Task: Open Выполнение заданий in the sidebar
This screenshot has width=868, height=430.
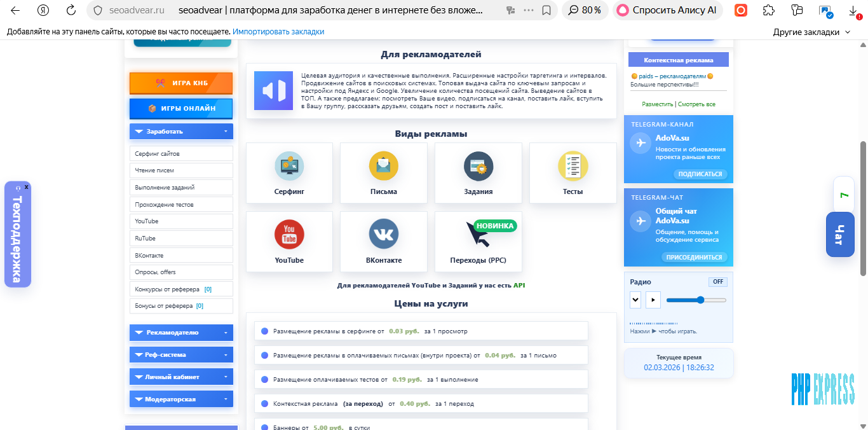Action: (x=181, y=188)
